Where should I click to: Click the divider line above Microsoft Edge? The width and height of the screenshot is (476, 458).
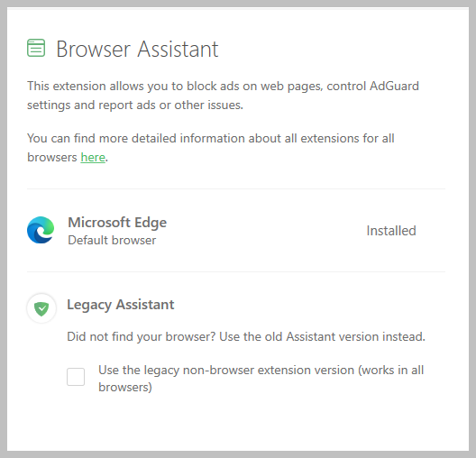coord(236,188)
